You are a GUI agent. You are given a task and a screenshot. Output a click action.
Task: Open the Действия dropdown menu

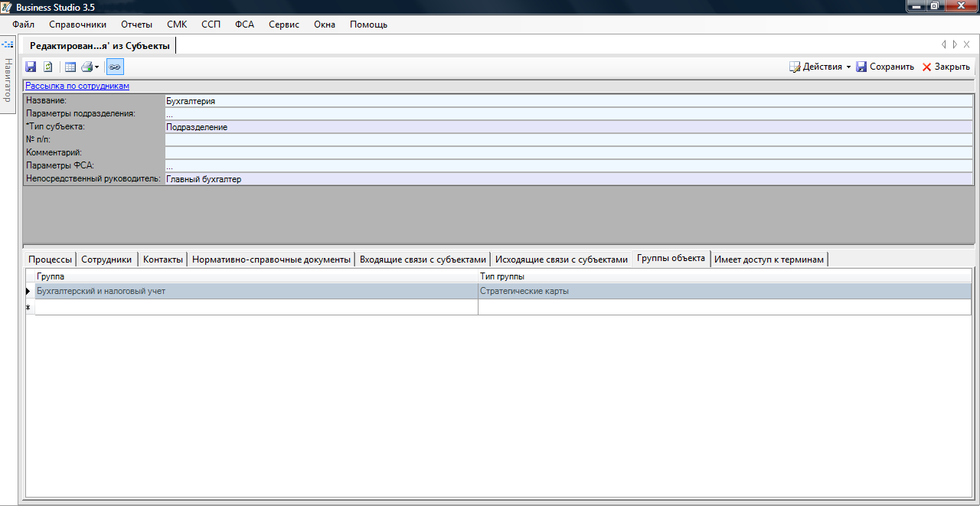tap(821, 67)
